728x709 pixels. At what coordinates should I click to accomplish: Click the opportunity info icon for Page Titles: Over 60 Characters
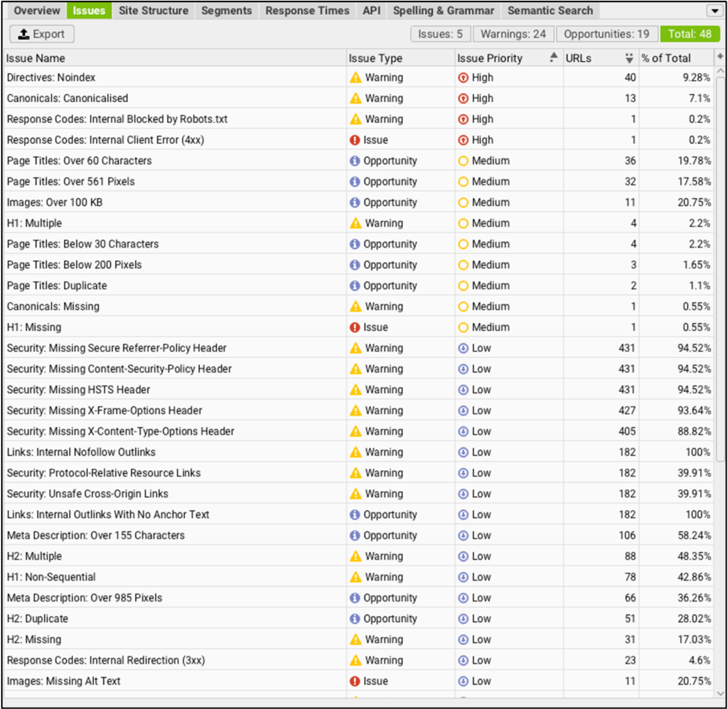click(355, 161)
